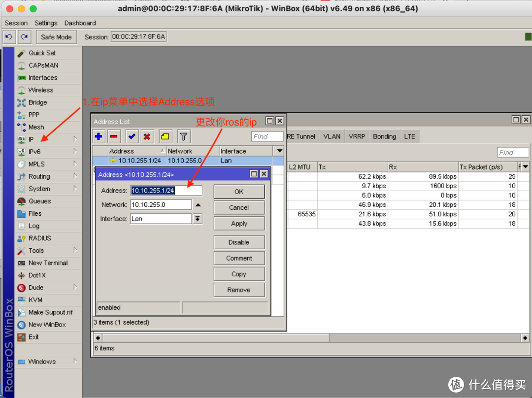The width and height of the screenshot is (532, 398).
Task: Click the Apply button in Address dialog
Action: point(239,224)
